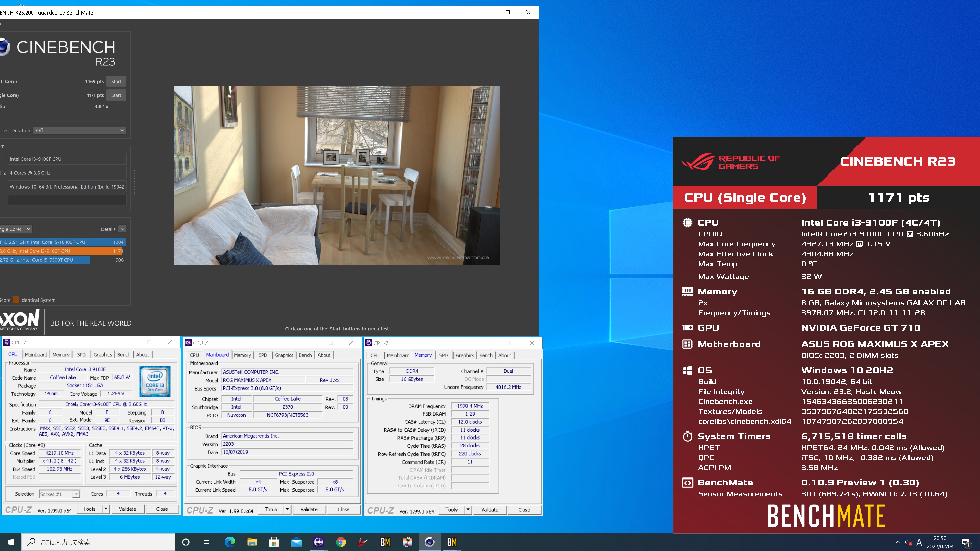Open the notification action center

point(966,542)
